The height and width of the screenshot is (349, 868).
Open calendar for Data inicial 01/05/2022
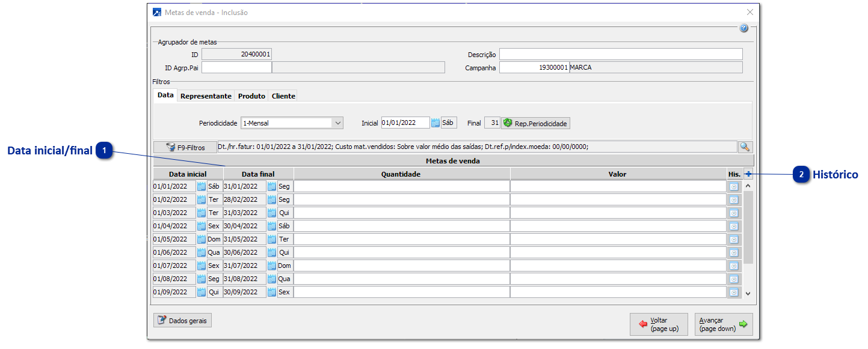pyautogui.click(x=202, y=239)
